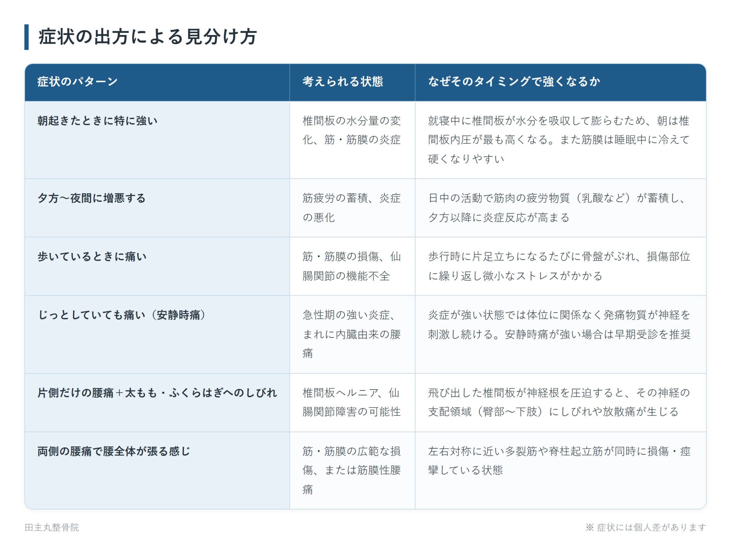Click explanation starting 左右対称に近い多裂筋や脊柱起立筋

(559, 461)
